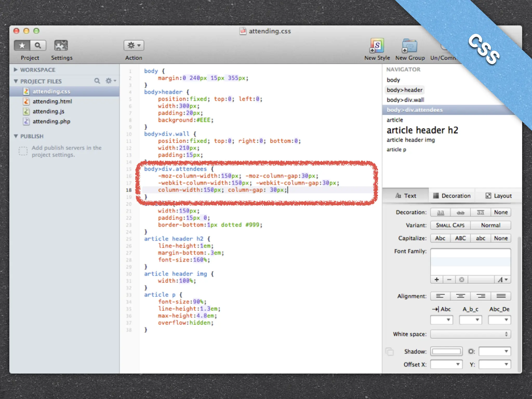Click the underline decoration button
This screenshot has height=399, width=532.
point(440,212)
